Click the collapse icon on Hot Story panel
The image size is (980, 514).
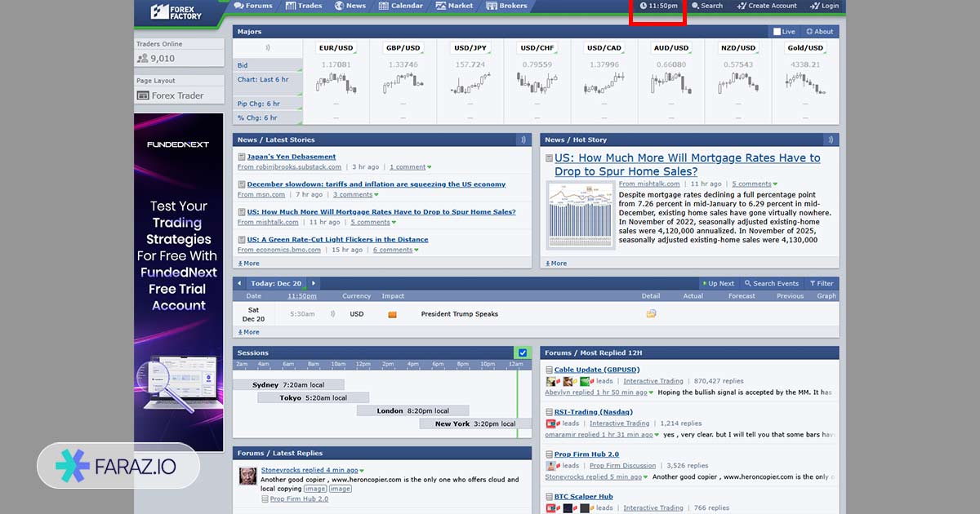pos(831,140)
